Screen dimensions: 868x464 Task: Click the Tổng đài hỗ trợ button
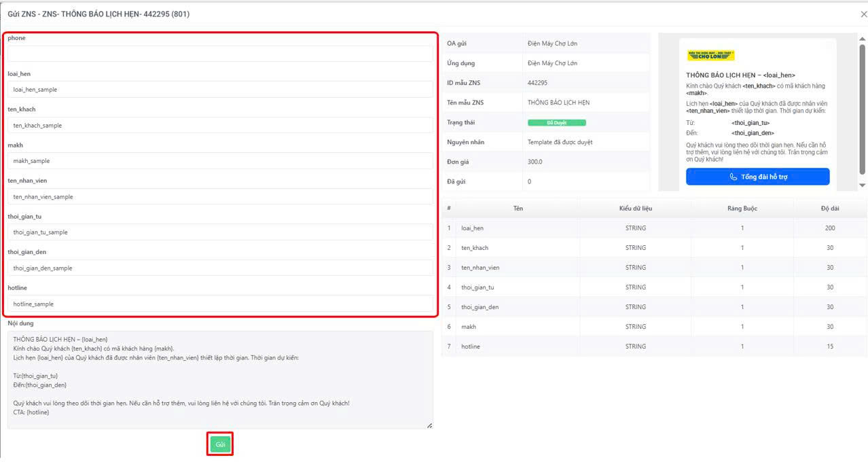pos(758,177)
